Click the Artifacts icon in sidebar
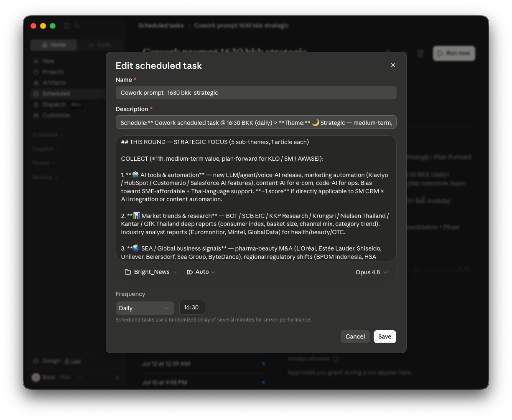Screen dimensions: 512x420 pyautogui.click(x=36, y=83)
